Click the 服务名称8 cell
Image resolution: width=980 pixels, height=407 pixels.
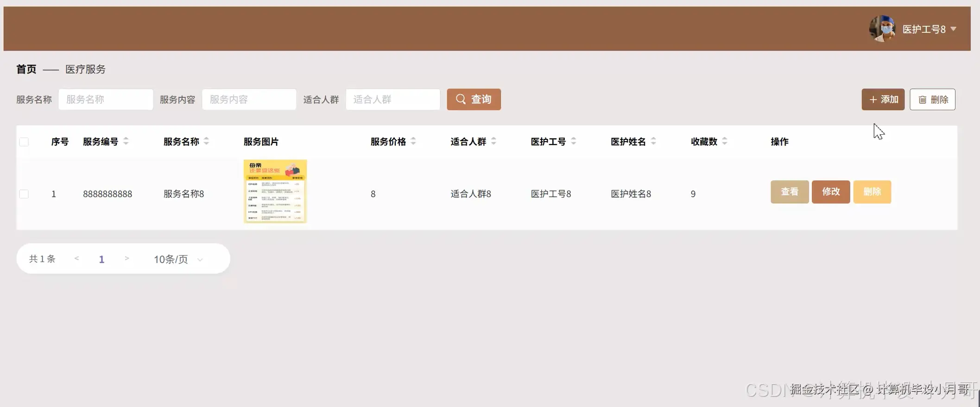183,194
